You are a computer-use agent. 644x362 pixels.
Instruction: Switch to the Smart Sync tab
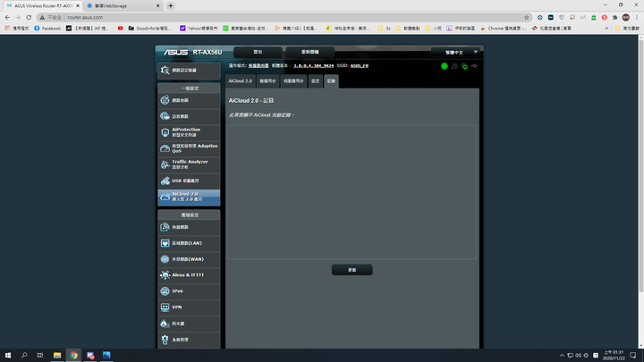(267, 81)
